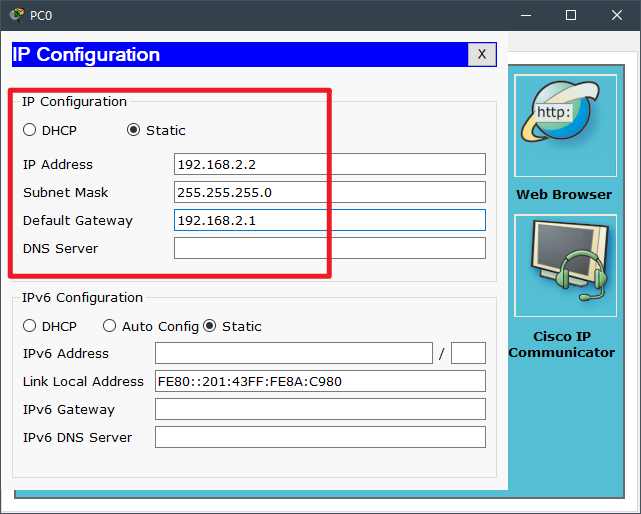Maximize the PC0 window

pos(571,15)
